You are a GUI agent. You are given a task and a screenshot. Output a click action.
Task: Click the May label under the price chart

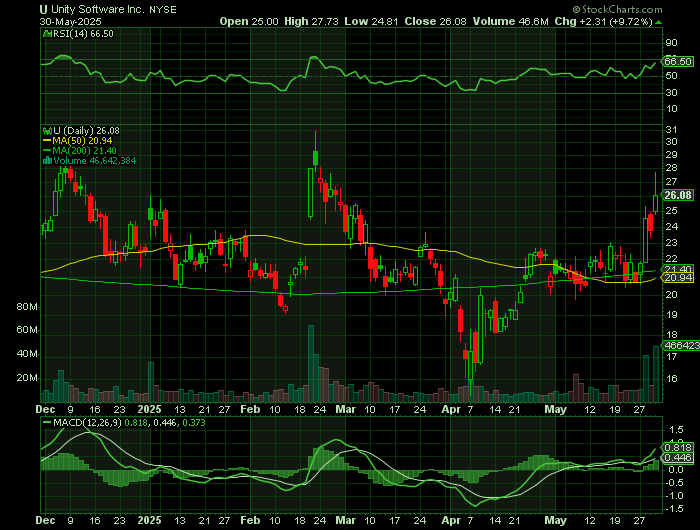(555, 409)
